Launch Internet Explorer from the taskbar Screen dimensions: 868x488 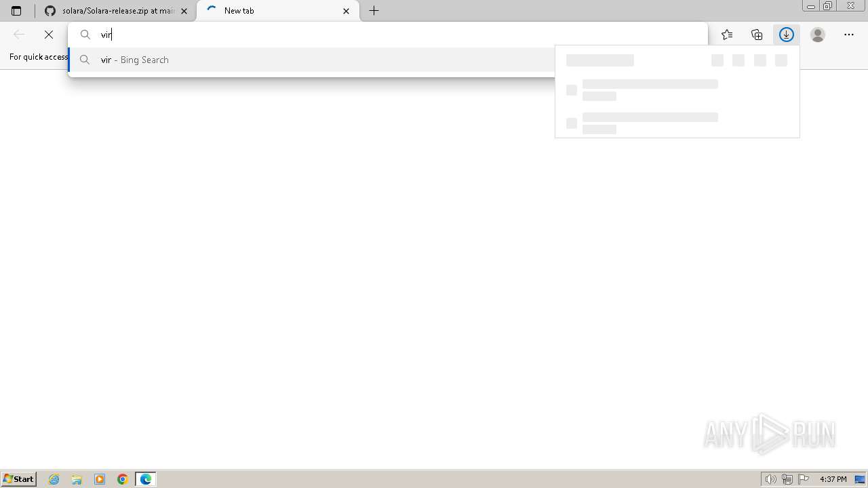click(x=54, y=479)
